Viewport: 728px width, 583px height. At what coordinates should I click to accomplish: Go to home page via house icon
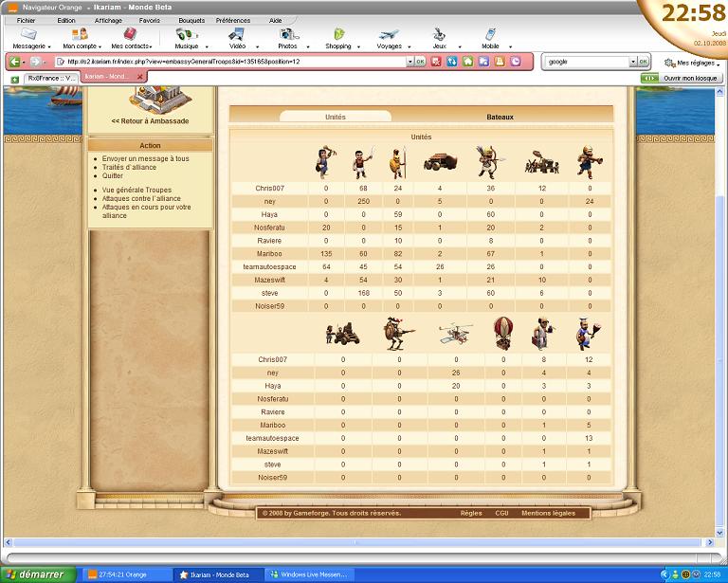pos(467,62)
